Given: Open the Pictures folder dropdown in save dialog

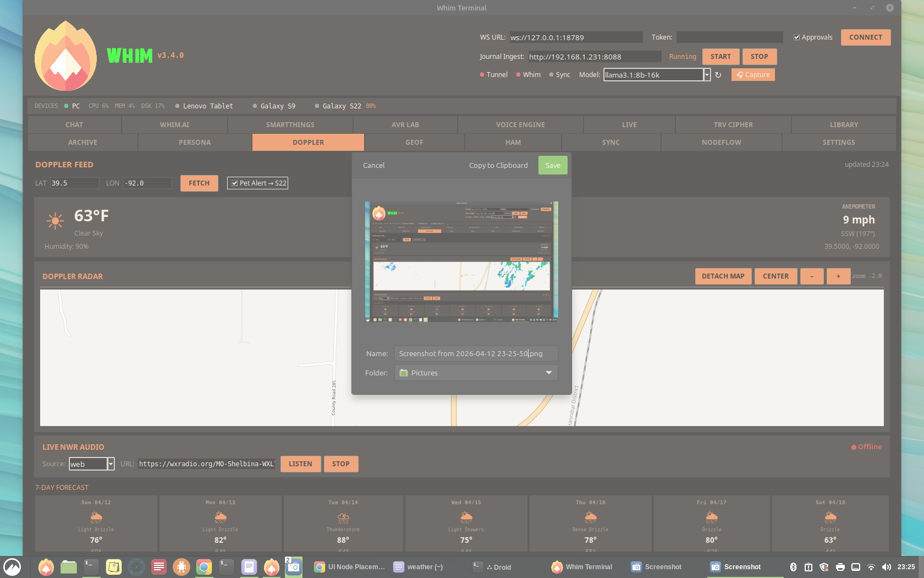Looking at the screenshot, I should (476, 373).
